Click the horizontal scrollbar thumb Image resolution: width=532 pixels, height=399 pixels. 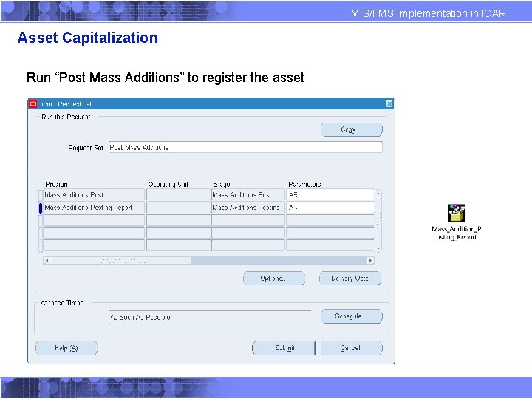click(x=120, y=260)
